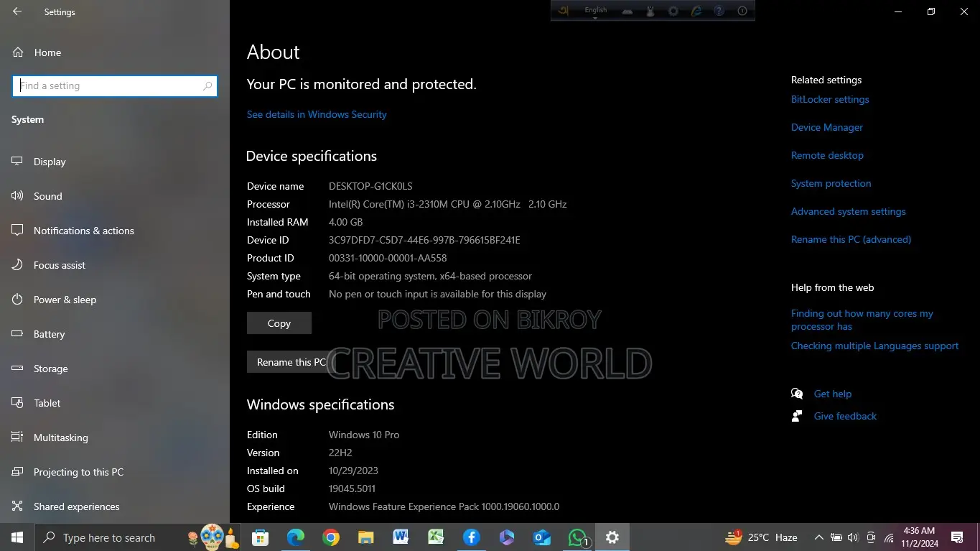Screen dimensions: 980x551
Task: Click the Get help link
Action: coord(833,394)
